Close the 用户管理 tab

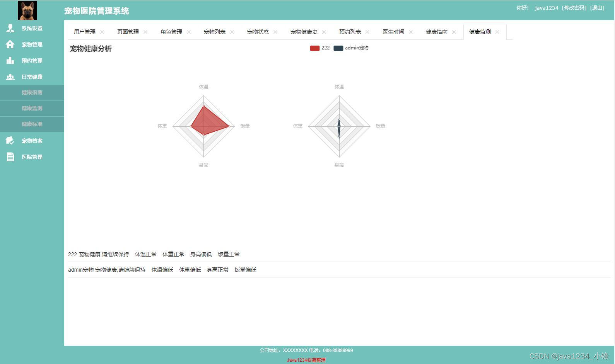click(x=102, y=32)
